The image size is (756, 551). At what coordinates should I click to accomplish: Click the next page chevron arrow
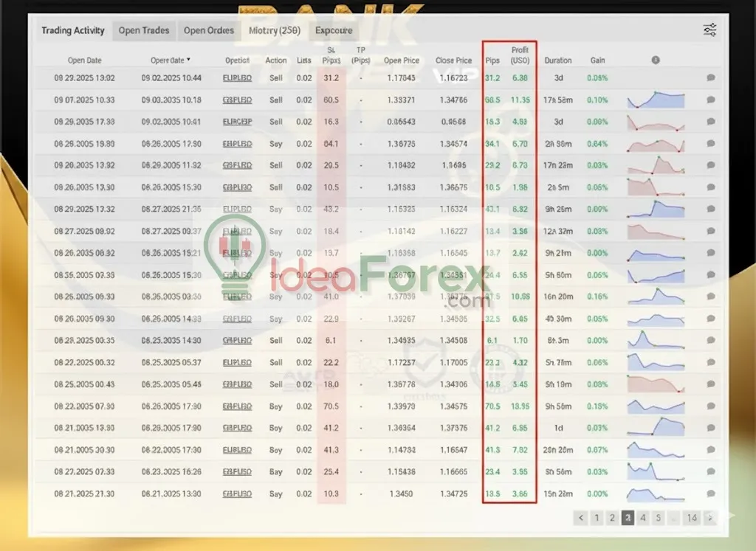pyautogui.click(x=710, y=518)
